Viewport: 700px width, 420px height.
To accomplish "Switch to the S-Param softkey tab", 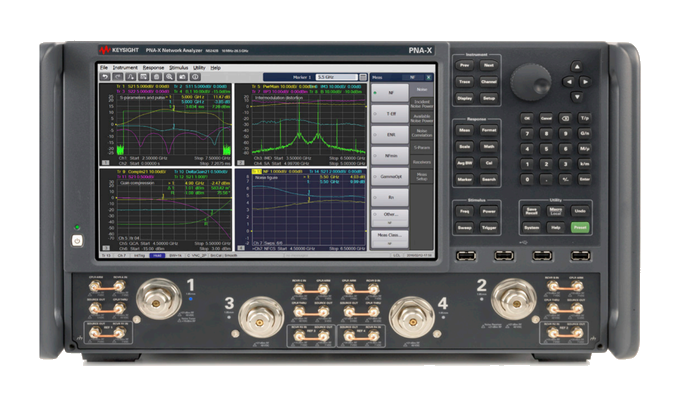I will point(421,147).
